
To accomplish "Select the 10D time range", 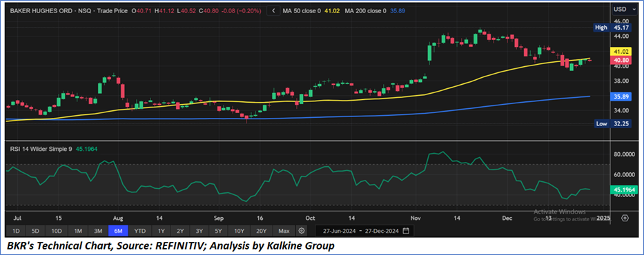I will pos(57,231).
